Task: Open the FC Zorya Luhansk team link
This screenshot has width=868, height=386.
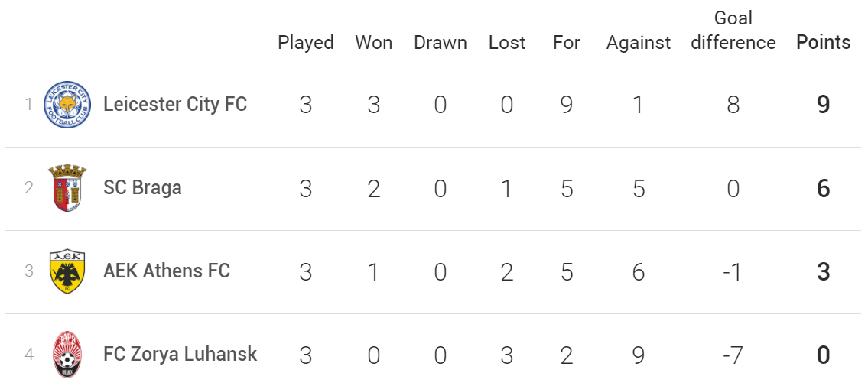Action: click(x=180, y=355)
